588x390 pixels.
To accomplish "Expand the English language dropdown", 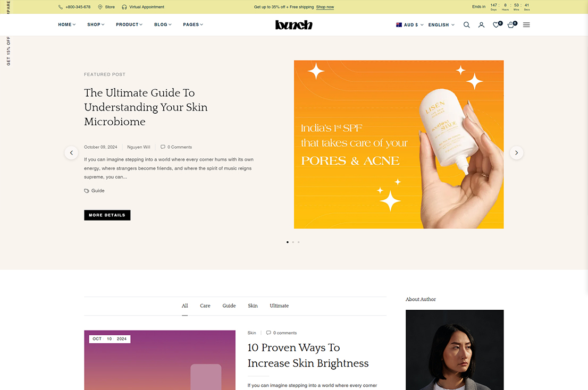I will [x=441, y=25].
